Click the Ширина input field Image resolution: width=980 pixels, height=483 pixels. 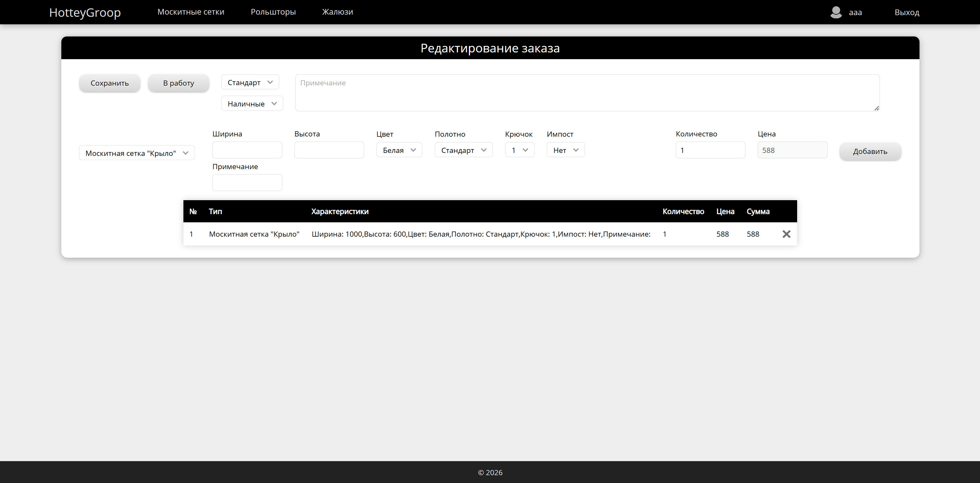click(x=247, y=150)
